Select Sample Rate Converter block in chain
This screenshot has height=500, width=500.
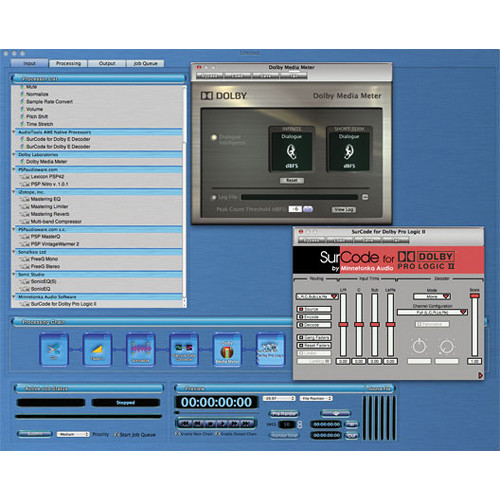[184, 350]
